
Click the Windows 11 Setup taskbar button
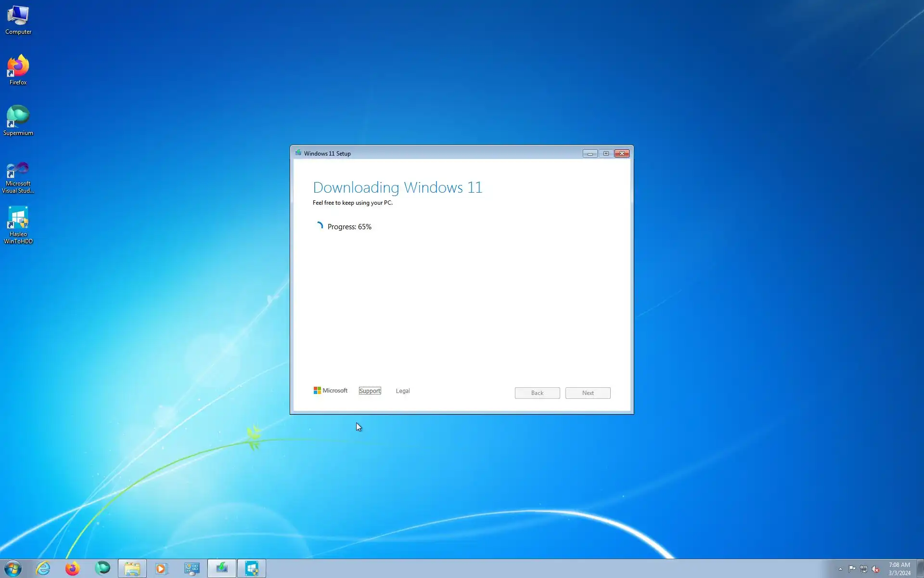(x=222, y=568)
